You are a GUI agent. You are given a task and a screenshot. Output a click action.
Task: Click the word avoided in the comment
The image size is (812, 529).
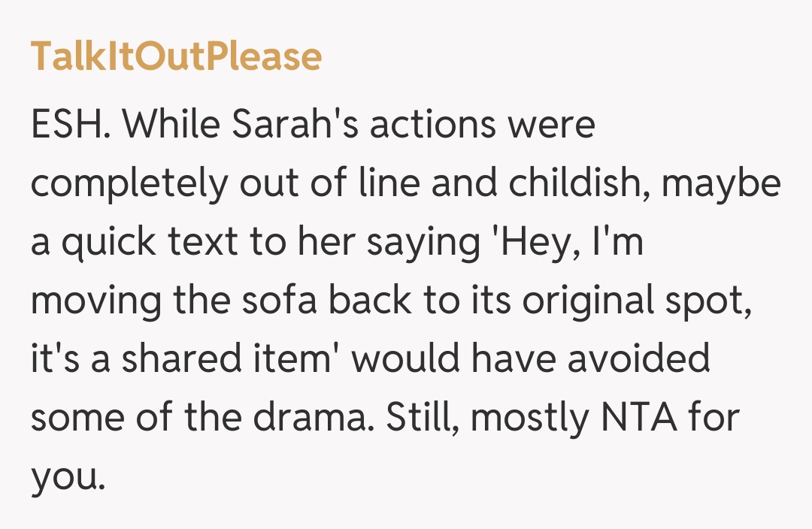coord(638,361)
